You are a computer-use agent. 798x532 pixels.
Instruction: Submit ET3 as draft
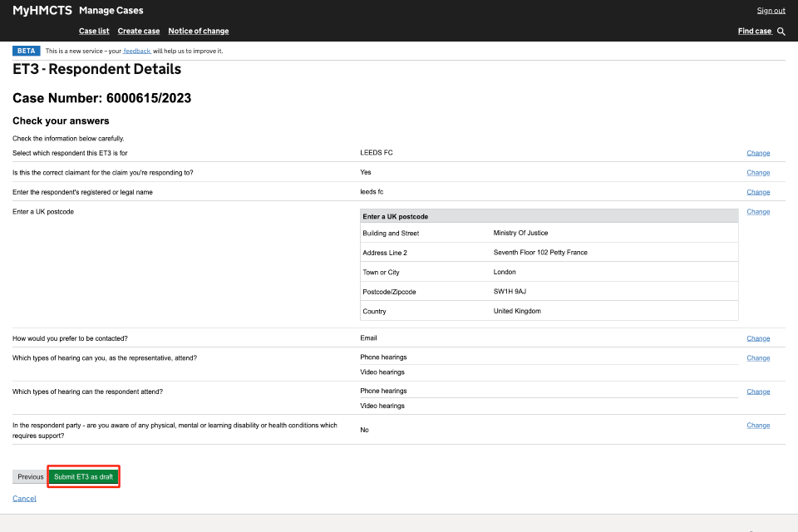pos(84,477)
